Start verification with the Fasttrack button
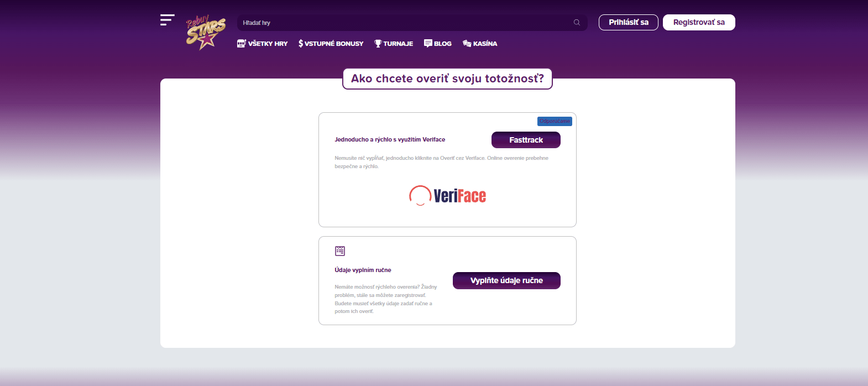This screenshot has width=868, height=386. pos(526,140)
